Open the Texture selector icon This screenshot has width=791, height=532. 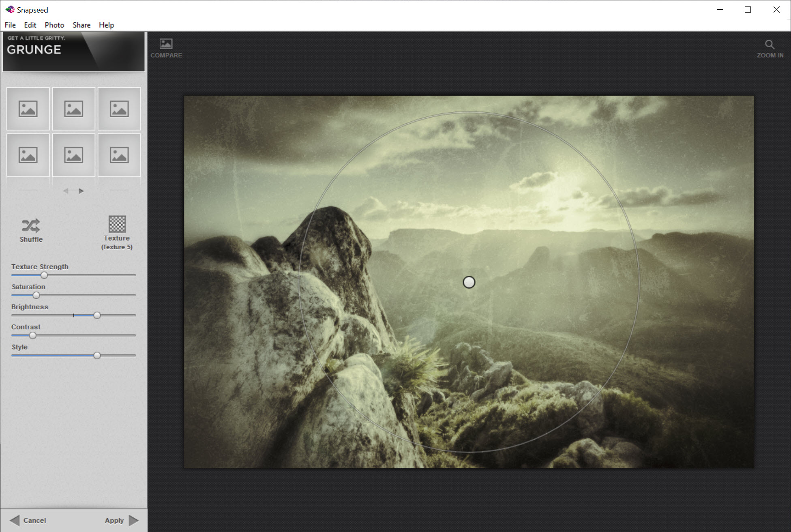(x=117, y=224)
